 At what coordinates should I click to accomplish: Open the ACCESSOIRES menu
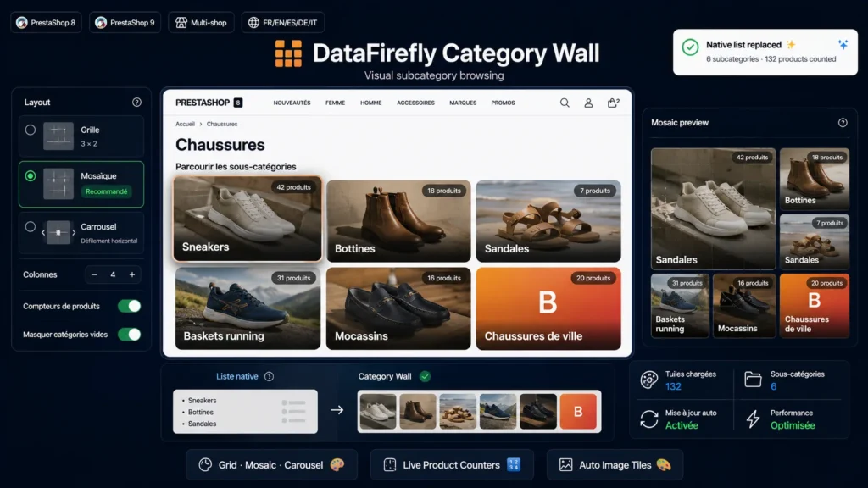[x=415, y=103]
